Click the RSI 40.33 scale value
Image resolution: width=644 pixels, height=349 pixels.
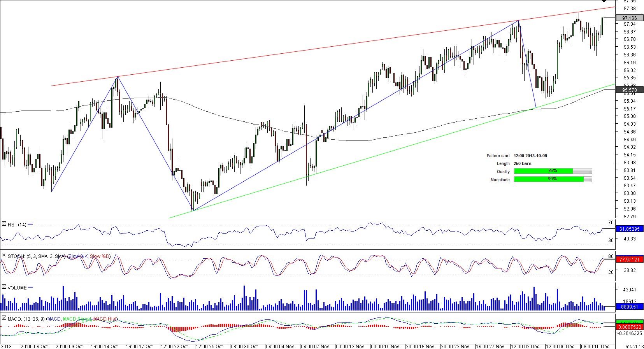pos(630,239)
